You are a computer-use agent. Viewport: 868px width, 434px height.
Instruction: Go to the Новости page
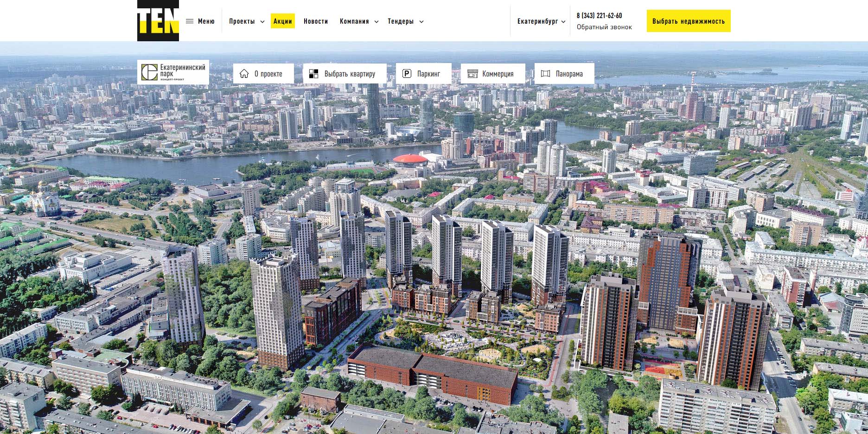(315, 21)
